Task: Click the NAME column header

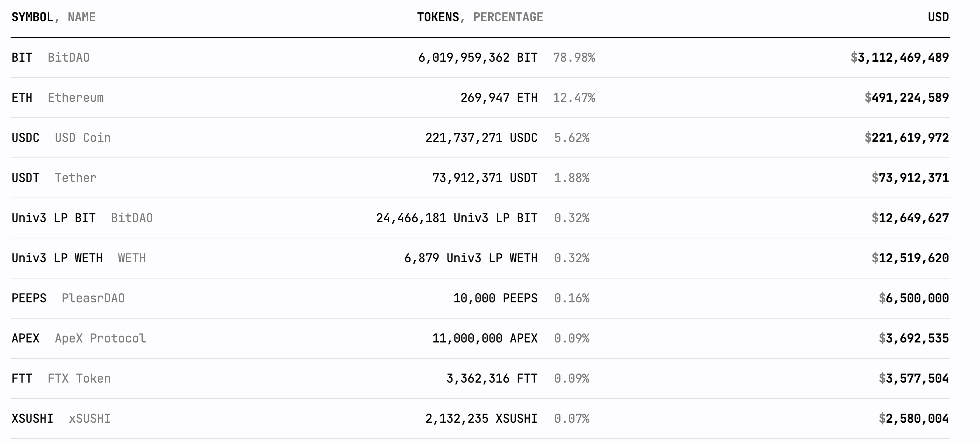Action: coord(81,17)
